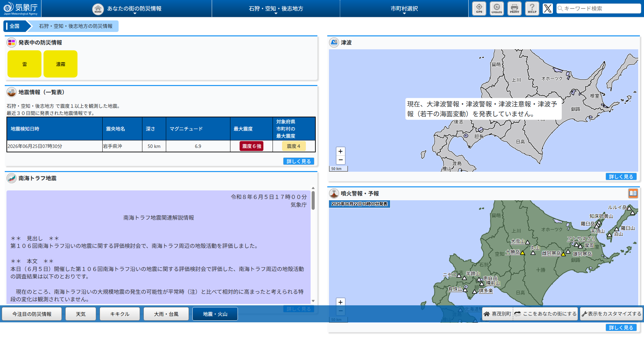Viewport: 644px width, 356px height.
Task: Select the 丸山 volcano triangle marker
Action: click(533, 253)
